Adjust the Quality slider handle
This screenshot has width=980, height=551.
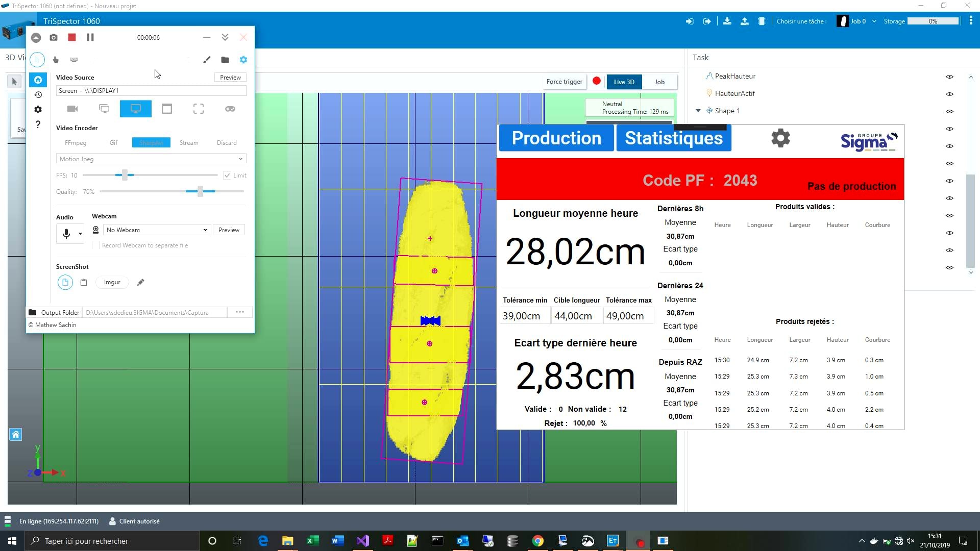pyautogui.click(x=200, y=191)
